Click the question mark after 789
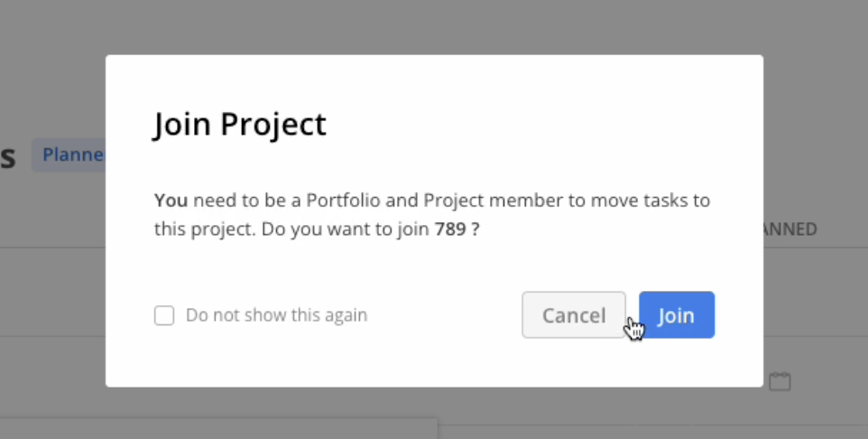 point(475,229)
